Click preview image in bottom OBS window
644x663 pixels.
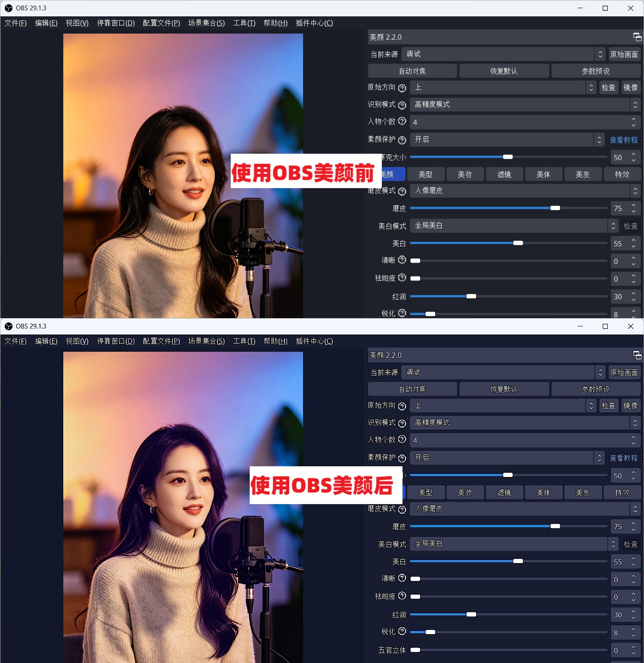pyautogui.click(x=183, y=507)
